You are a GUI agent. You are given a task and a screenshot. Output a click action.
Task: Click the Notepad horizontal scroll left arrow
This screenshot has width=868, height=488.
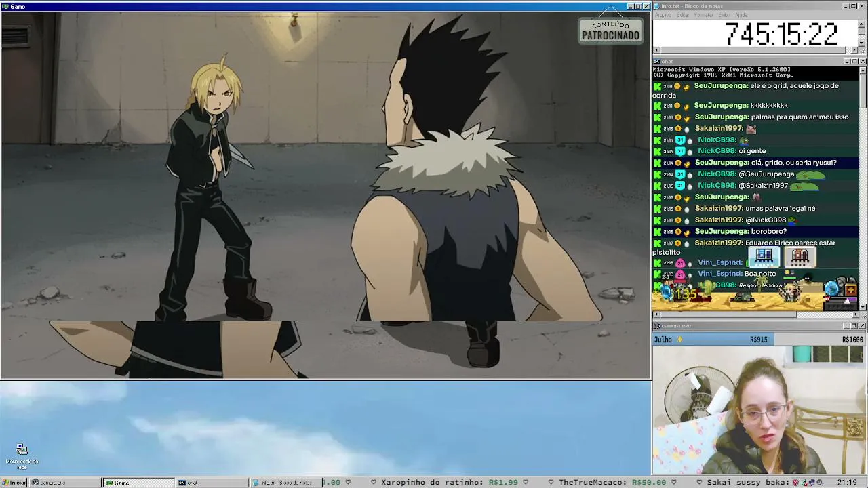tap(656, 50)
